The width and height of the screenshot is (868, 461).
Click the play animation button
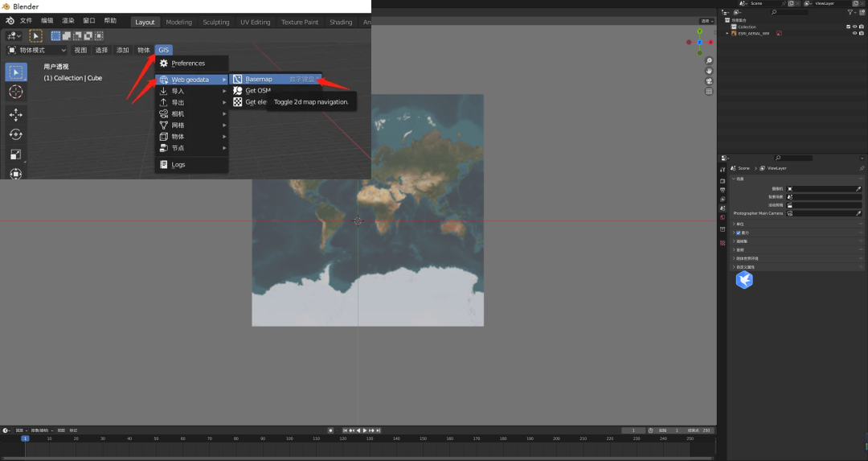click(x=365, y=430)
